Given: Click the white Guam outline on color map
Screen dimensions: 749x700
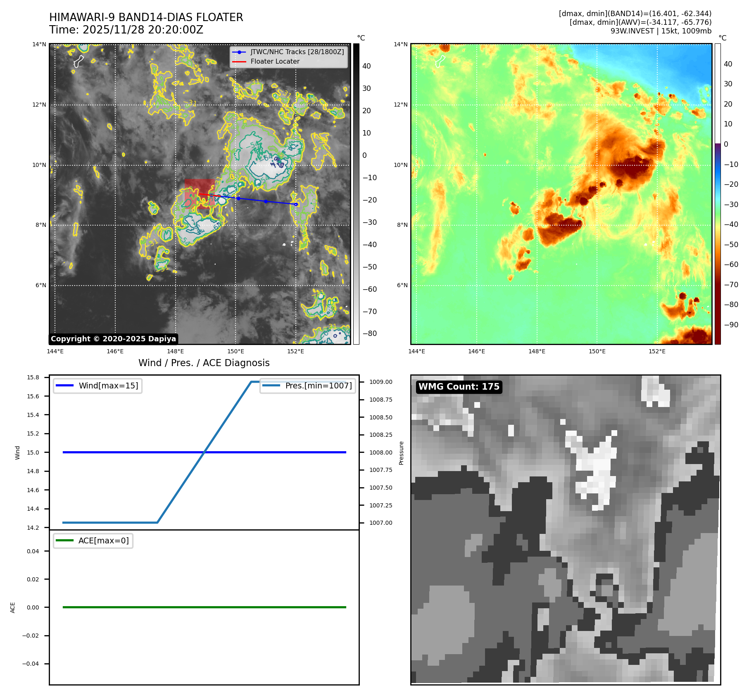Looking at the screenshot, I should pos(440,61).
